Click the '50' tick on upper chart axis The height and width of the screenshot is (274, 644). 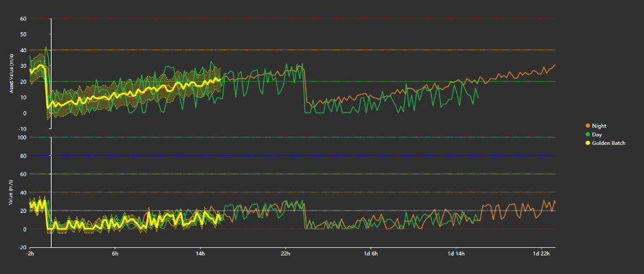[x=23, y=34]
